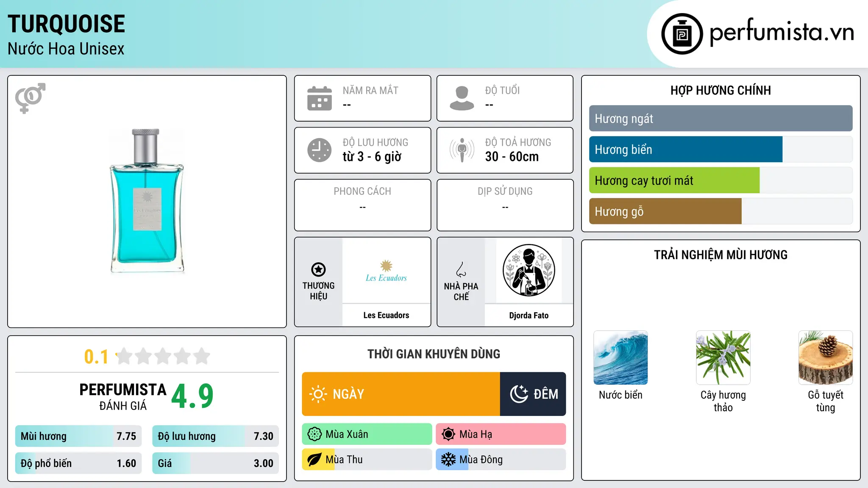Click the orange 0.1 user rating
This screenshot has width=868, height=488.
(96, 357)
